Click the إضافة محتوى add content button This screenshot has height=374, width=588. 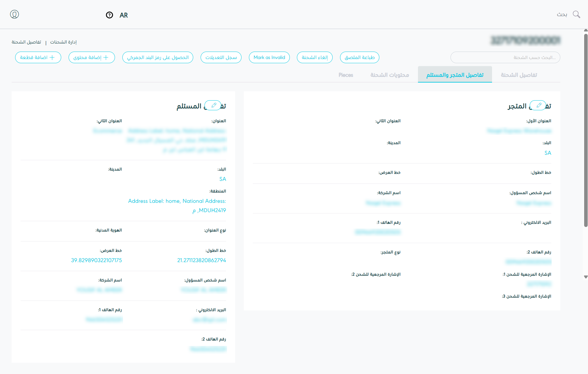91,57
